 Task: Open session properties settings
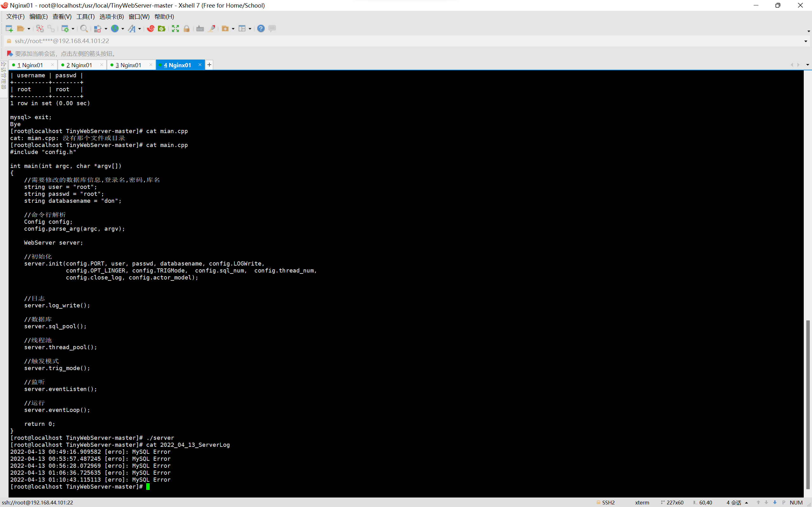[x=66, y=29]
